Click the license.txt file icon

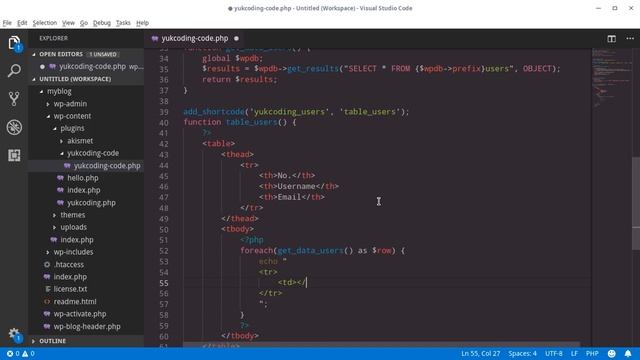(x=47, y=289)
